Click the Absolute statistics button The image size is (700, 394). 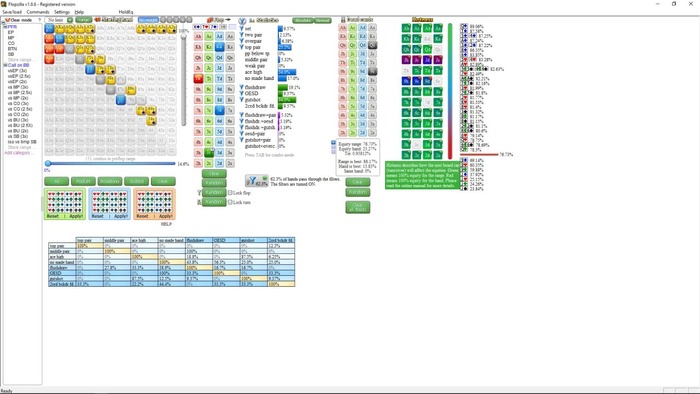pos(303,20)
